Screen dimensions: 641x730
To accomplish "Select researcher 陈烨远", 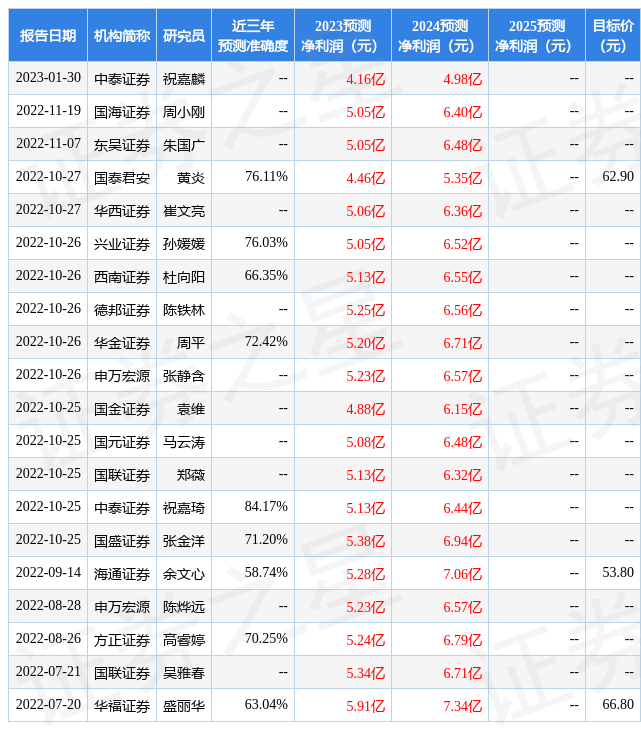I will 184,607.
